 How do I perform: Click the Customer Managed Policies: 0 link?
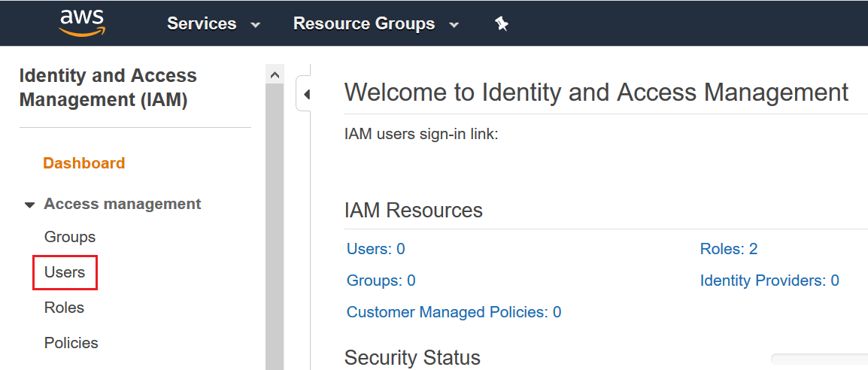pos(454,312)
